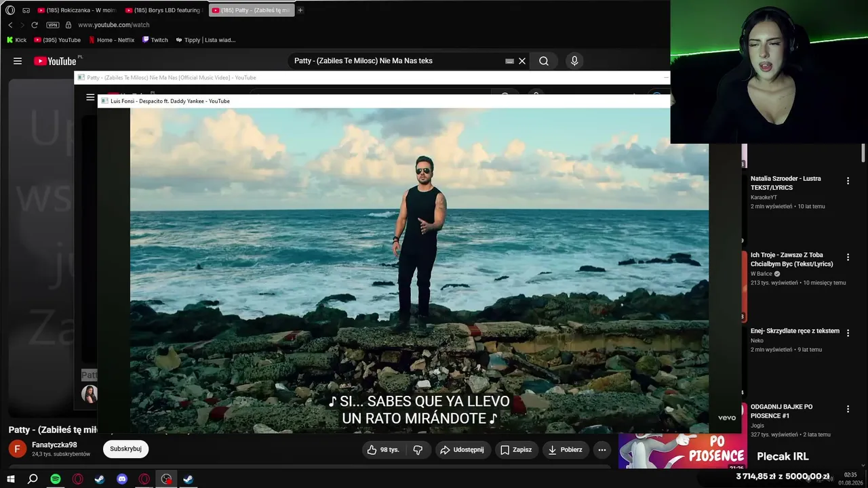This screenshot has height=488, width=868.
Task: Open the Twitch bookmark
Action: 155,40
